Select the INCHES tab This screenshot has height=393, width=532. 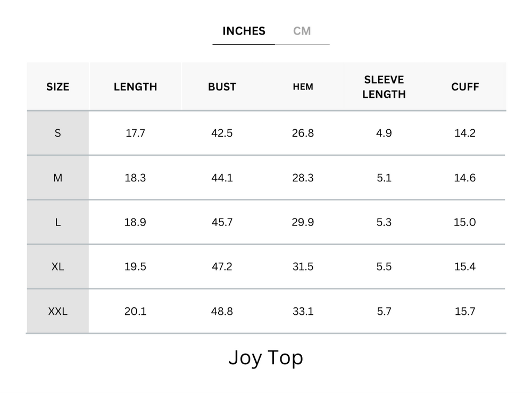244,31
